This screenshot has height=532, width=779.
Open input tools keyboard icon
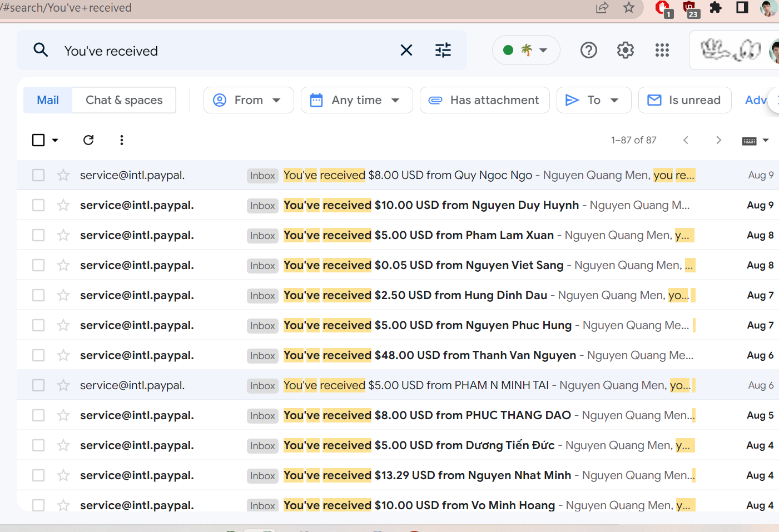pyautogui.click(x=750, y=141)
